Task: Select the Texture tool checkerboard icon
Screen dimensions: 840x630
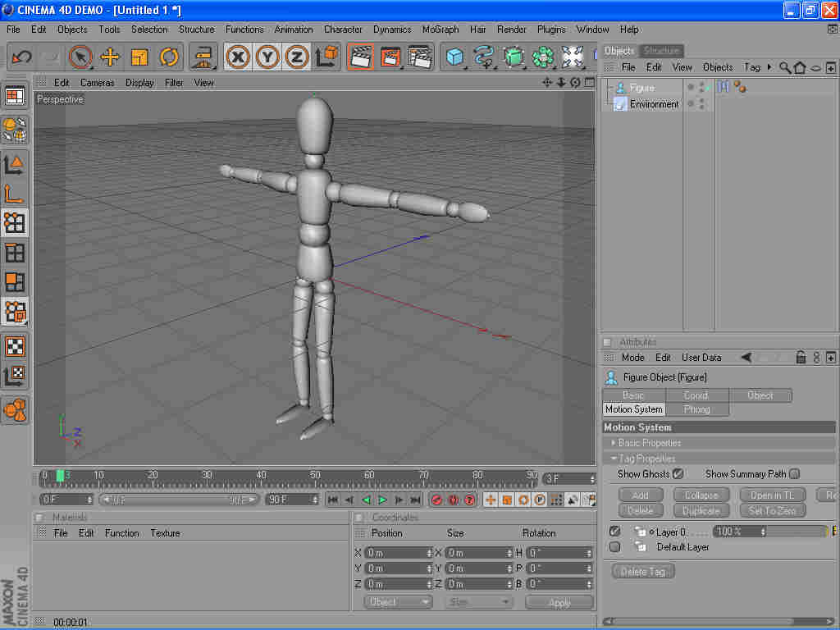Action: coord(15,347)
